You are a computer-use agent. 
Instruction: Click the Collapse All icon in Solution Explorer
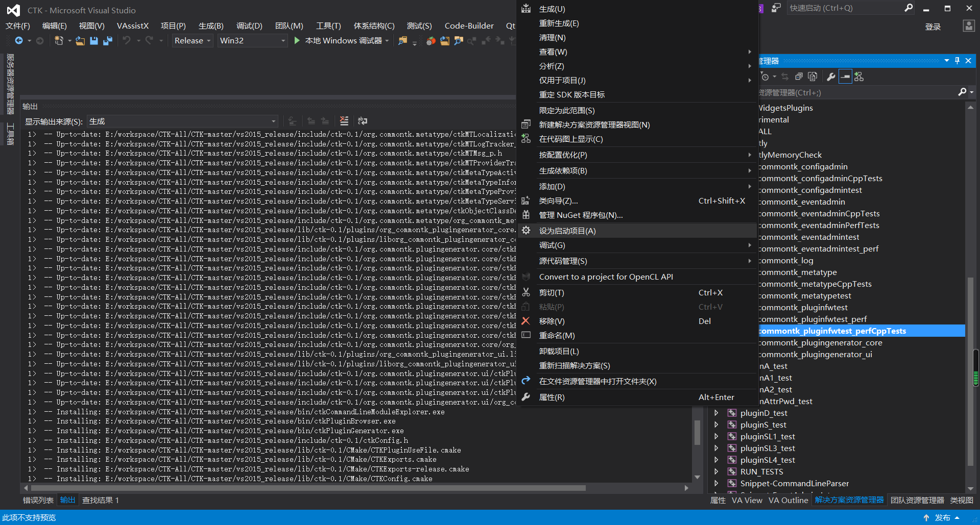(799, 77)
